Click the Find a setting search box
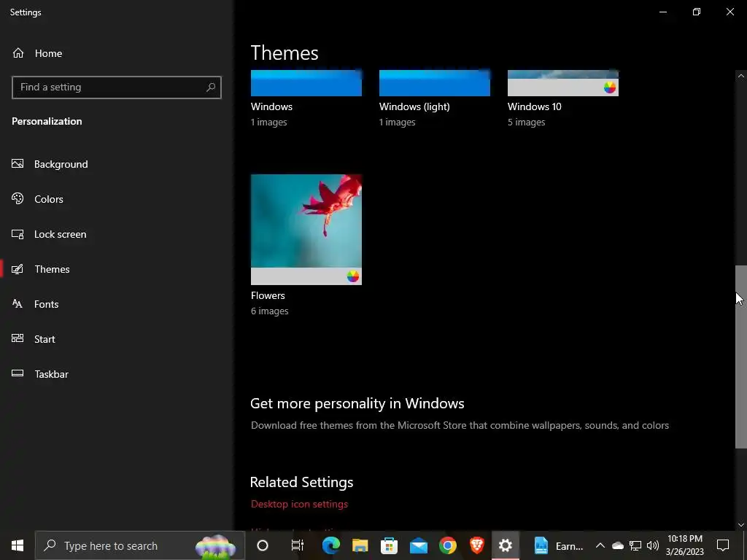Screen dimensions: 747x560 coord(116,87)
